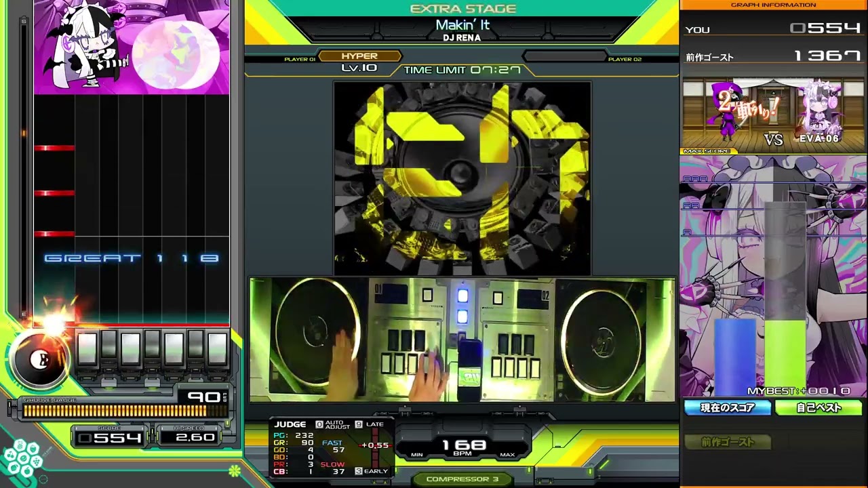Viewport: 868px width, 488px height.
Task: Click the JUDGE panel title
Action: (290, 424)
